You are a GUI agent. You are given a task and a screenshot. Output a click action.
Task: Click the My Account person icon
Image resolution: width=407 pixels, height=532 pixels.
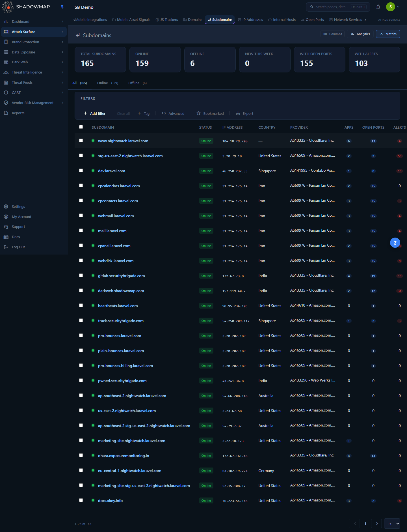pyautogui.click(x=6, y=217)
